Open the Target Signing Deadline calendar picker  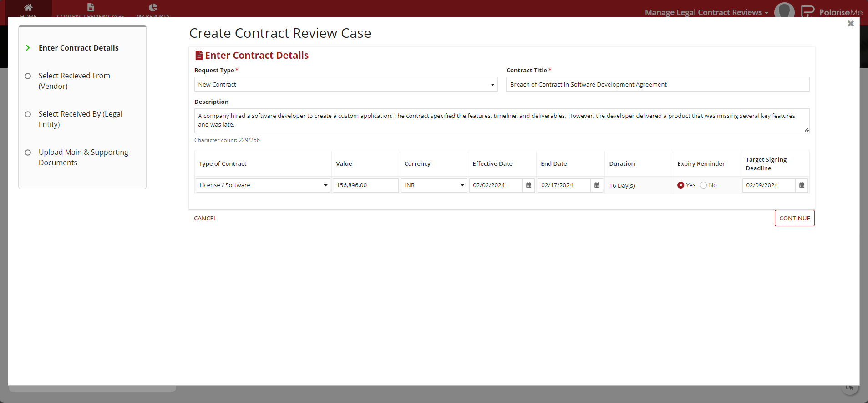coord(802,185)
